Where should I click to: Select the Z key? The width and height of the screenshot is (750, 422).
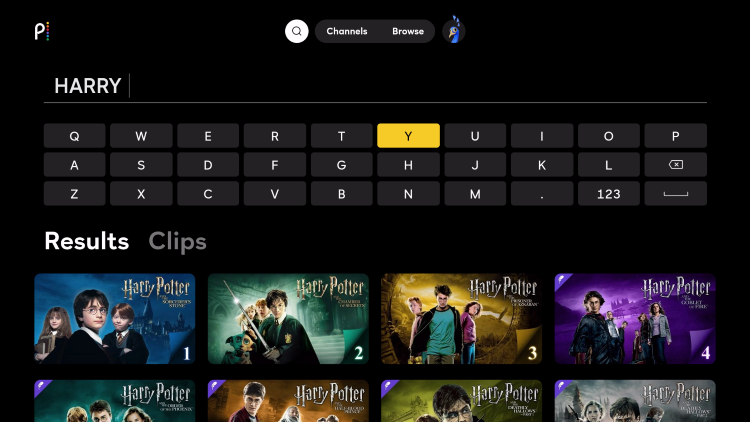tap(74, 194)
